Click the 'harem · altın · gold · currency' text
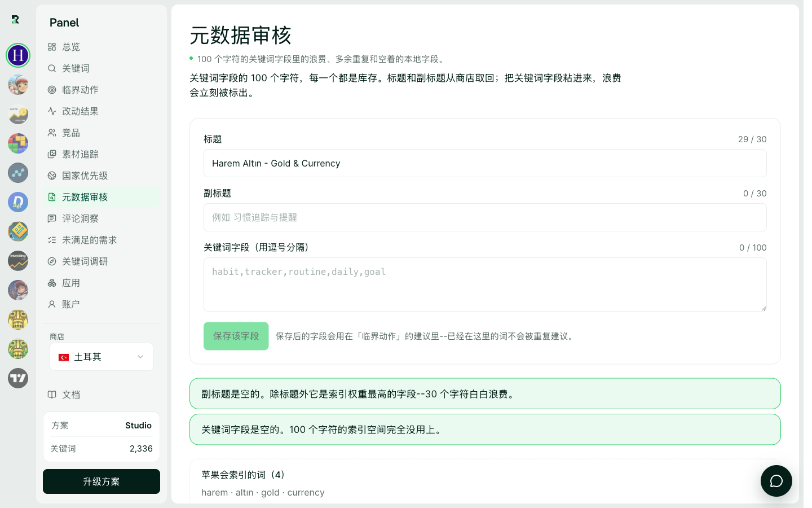812x508 pixels. 263,493
